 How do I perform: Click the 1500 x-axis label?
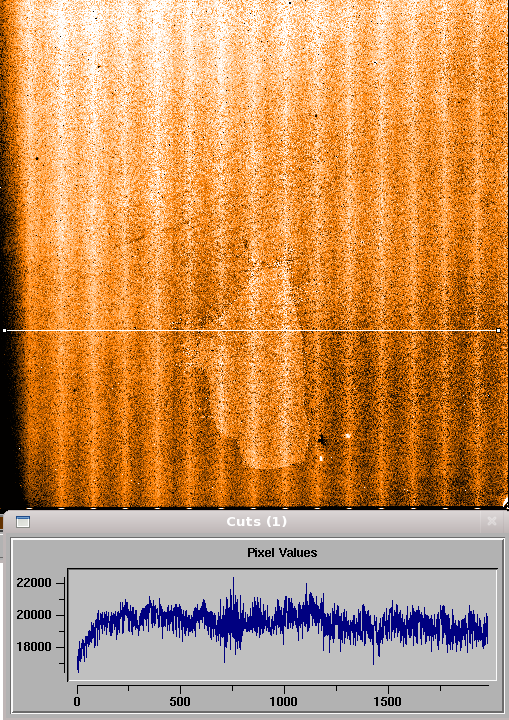pyautogui.click(x=387, y=702)
